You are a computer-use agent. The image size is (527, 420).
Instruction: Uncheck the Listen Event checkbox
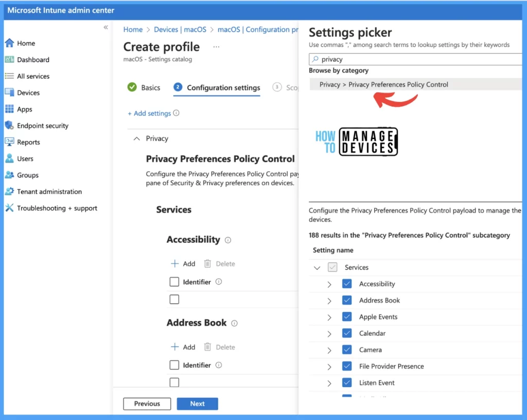tap(347, 382)
